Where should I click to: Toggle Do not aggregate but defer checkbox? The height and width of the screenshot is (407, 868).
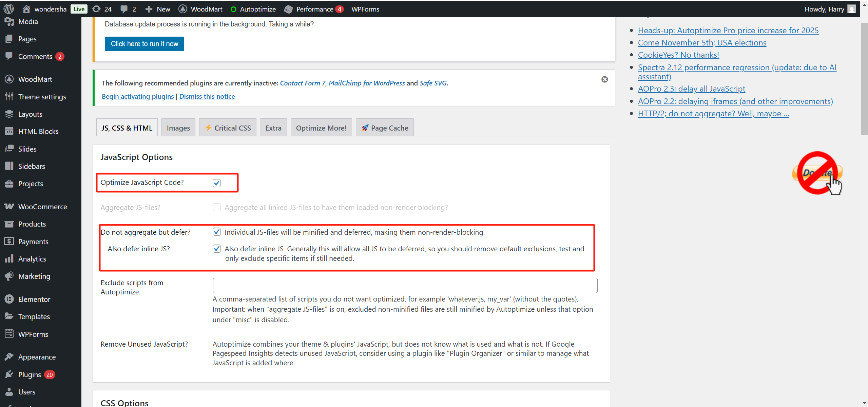(x=217, y=232)
